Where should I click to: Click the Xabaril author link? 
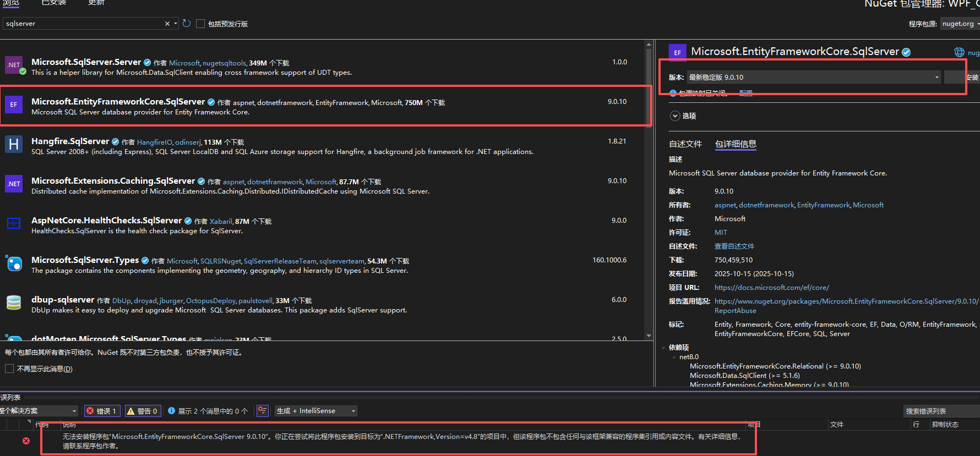pos(221,222)
